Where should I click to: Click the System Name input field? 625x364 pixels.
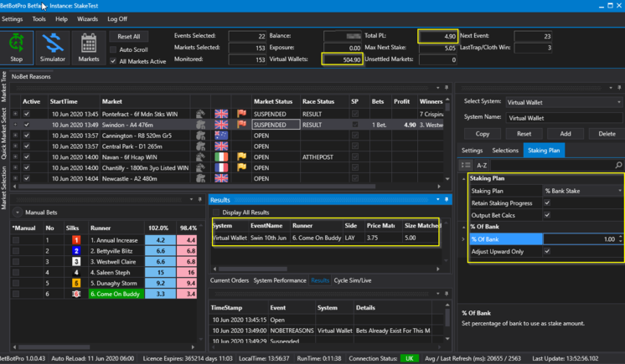565,118
